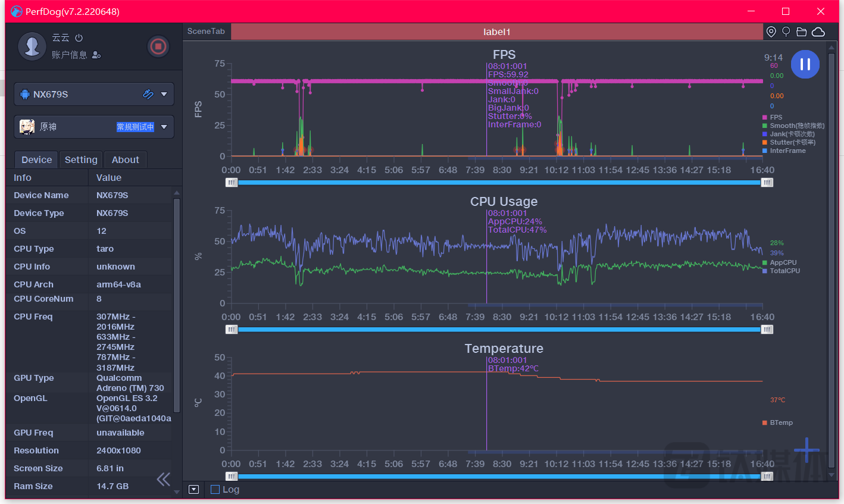Image resolution: width=844 pixels, height=504 pixels.
Task: Open account settings via the user-gear icon
Action: [96, 55]
